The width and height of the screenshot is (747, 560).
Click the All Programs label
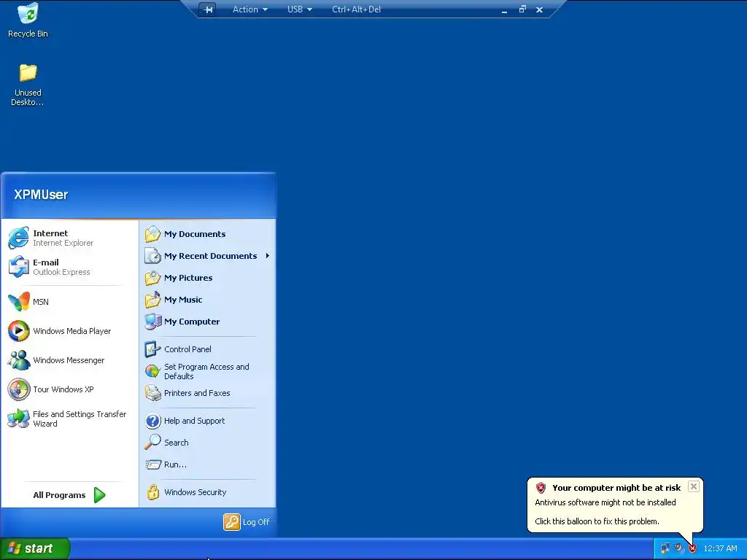(x=60, y=495)
